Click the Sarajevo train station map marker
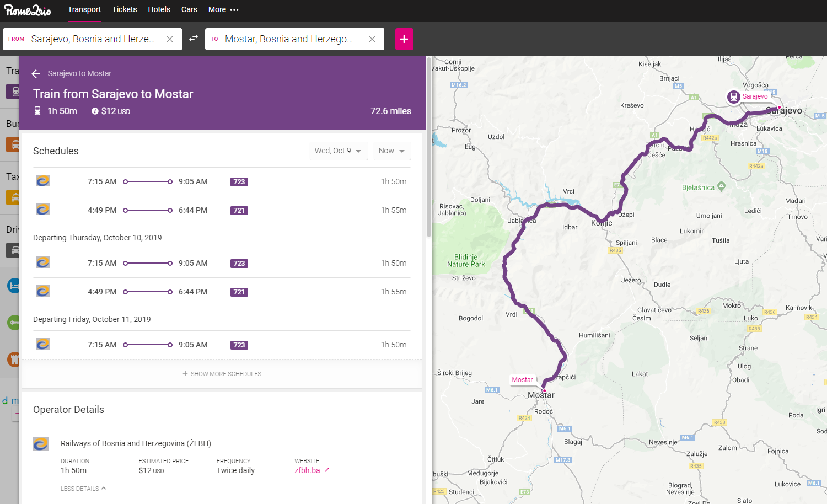The image size is (827, 504). (733, 97)
